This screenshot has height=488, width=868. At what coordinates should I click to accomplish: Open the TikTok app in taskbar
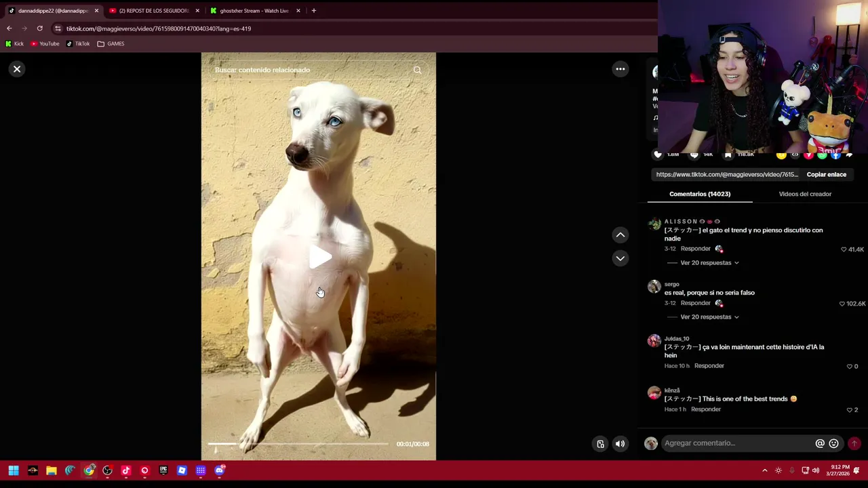click(125, 470)
